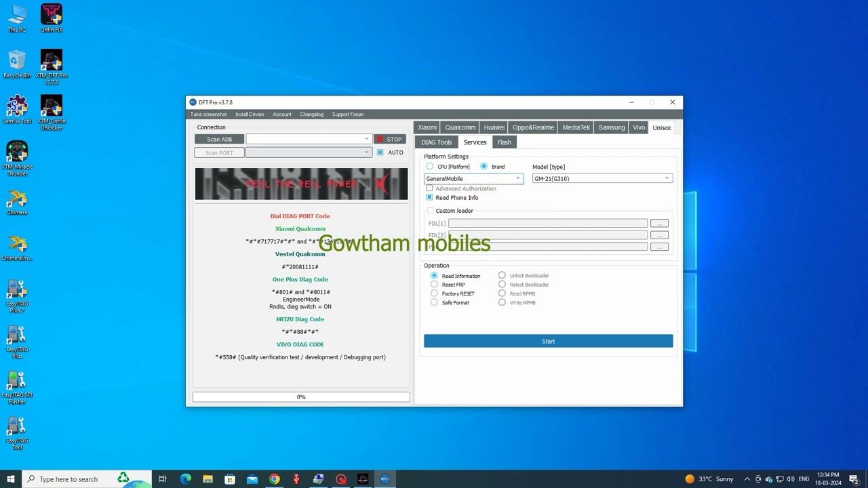The height and width of the screenshot is (488, 868).
Task: Open the Support Forum menu
Action: [348, 115]
